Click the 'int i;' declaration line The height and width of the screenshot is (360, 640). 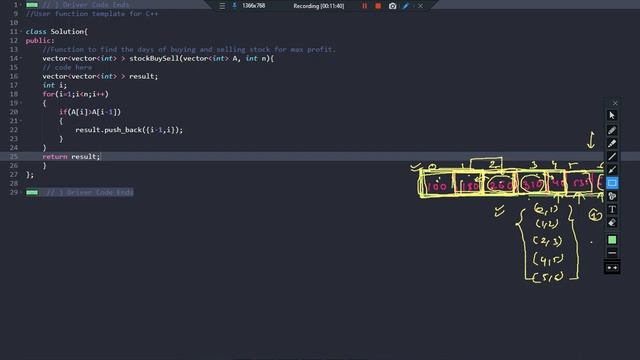(54, 85)
